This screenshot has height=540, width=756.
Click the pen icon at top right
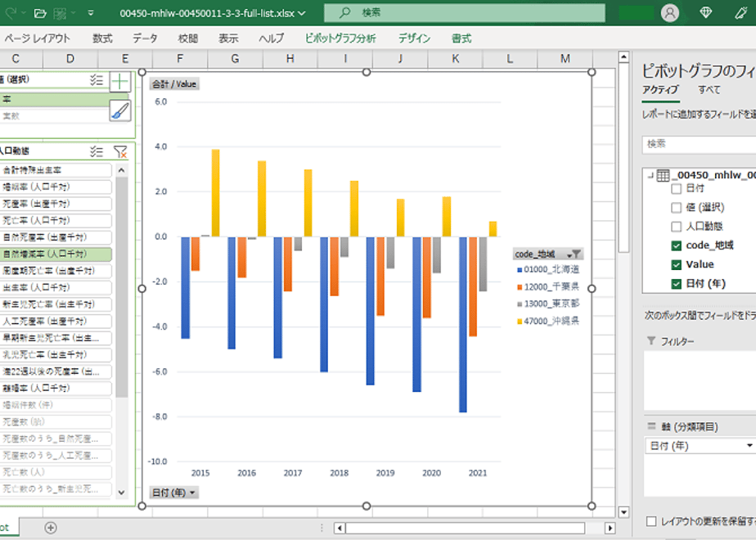coord(741,13)
